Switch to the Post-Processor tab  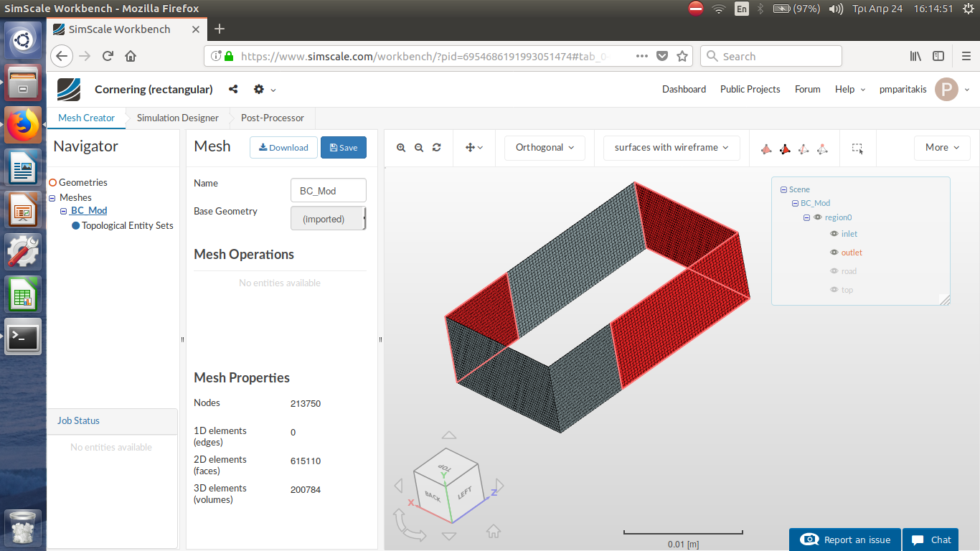[273, 118]
